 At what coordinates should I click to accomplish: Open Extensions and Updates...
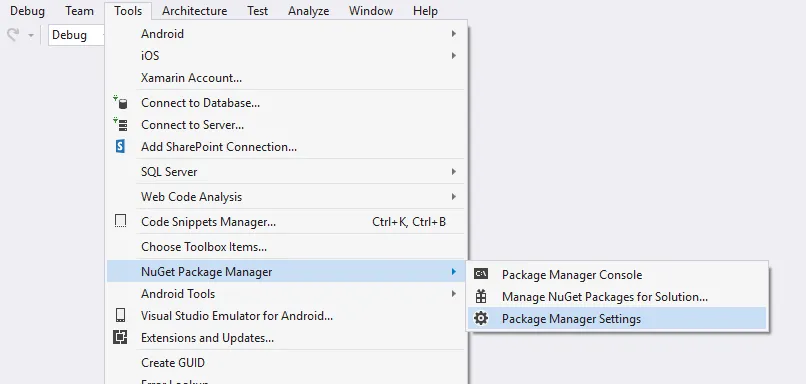point(286,338)
